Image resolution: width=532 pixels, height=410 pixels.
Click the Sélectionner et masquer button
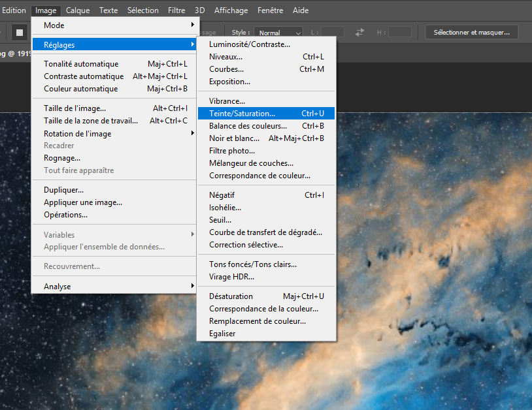[x=472, y=32]
